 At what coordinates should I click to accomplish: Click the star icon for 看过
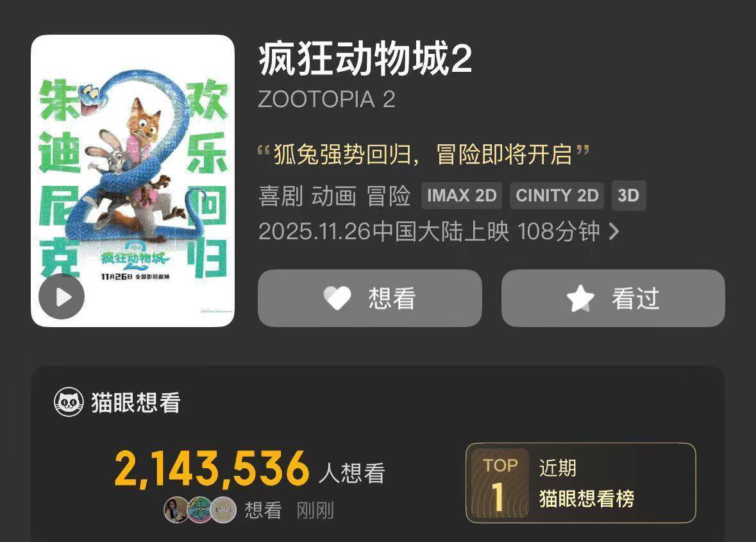(580, 298)
